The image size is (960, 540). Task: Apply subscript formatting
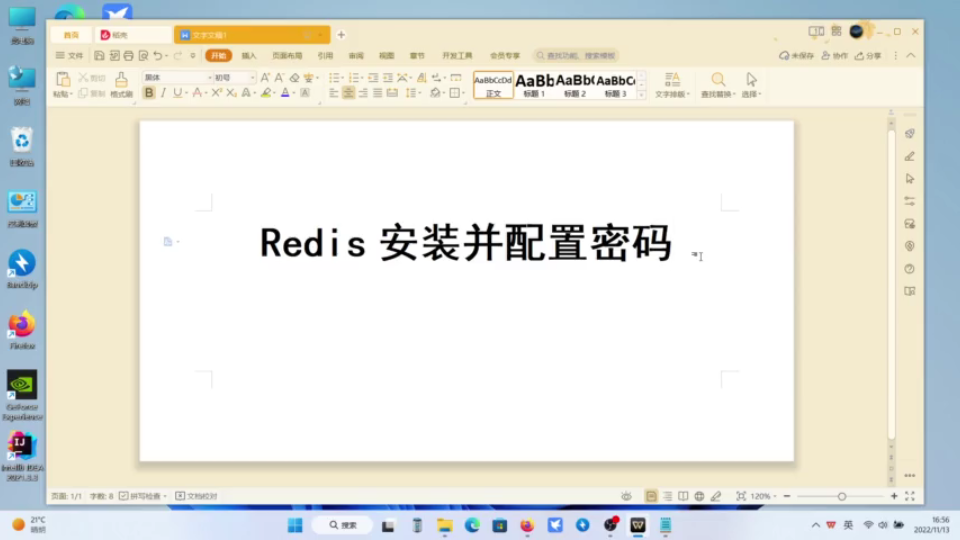(x=231, y=93)
